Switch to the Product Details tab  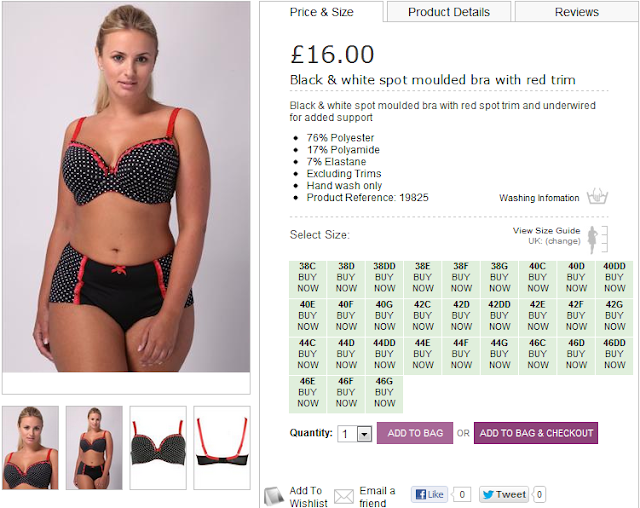(449, 12)
